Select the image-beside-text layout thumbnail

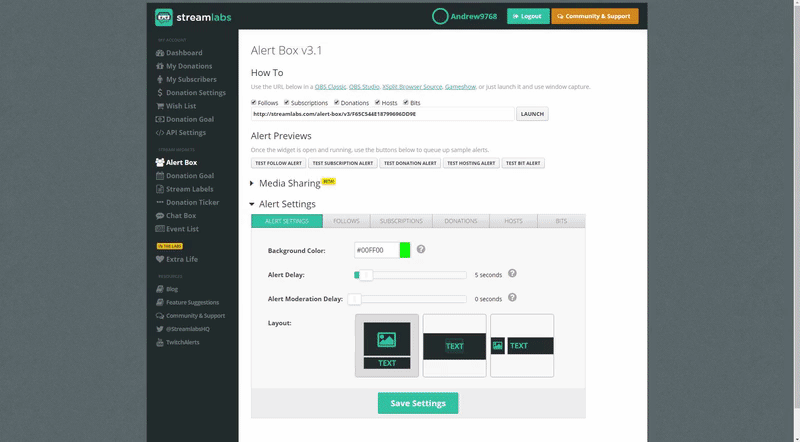(522, 346)
